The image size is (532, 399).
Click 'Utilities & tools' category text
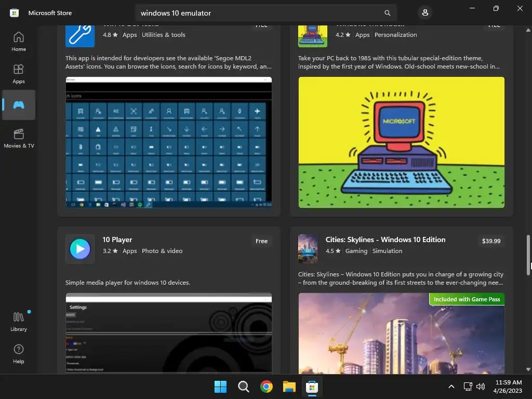coord(164,35)
